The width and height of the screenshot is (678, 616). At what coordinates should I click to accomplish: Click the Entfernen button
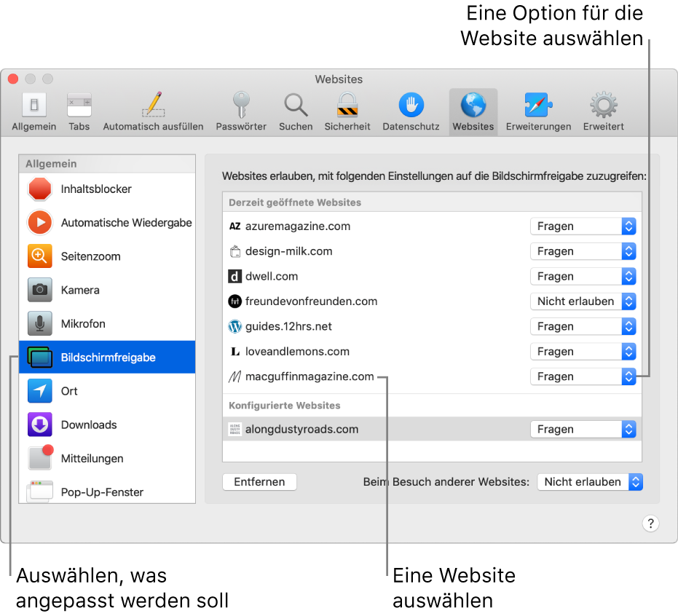[259, 482]
